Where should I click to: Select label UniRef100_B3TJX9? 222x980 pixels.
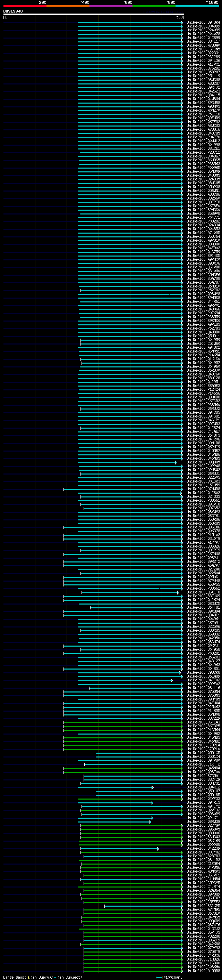click(203, 596)
